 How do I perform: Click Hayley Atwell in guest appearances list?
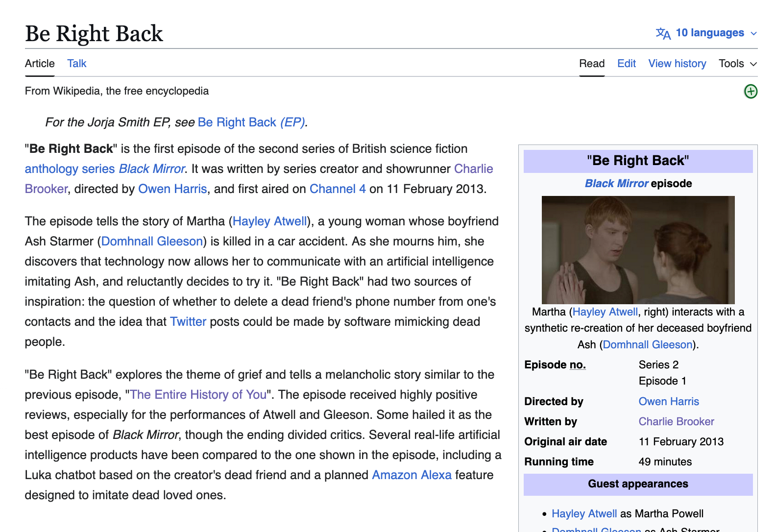[x=584, y=514]
